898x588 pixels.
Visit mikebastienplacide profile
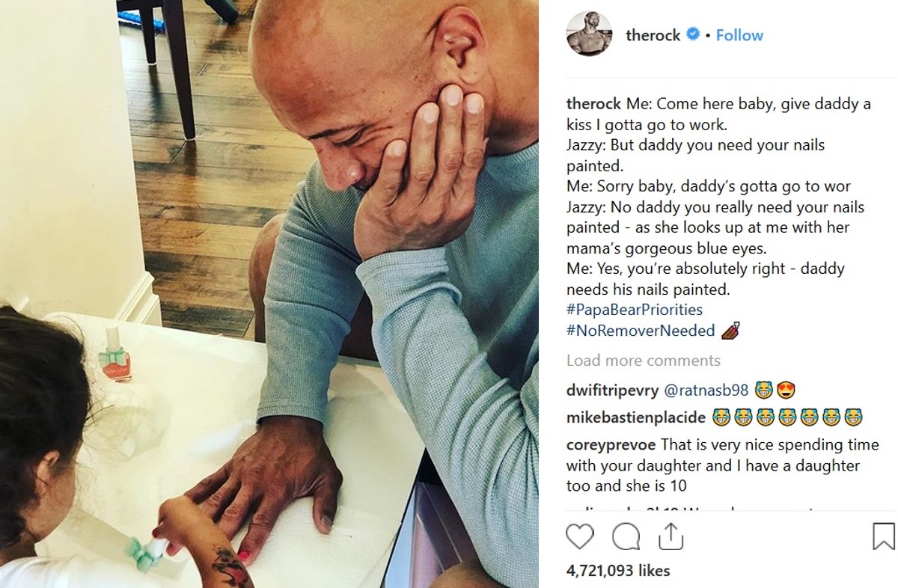coord(637,417)
